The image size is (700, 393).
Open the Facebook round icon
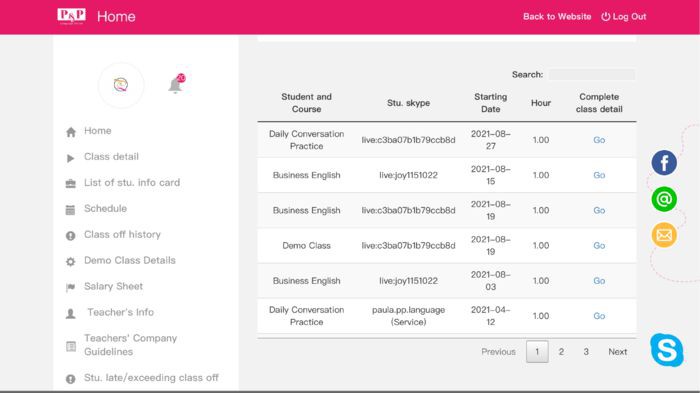coord(664,163)
